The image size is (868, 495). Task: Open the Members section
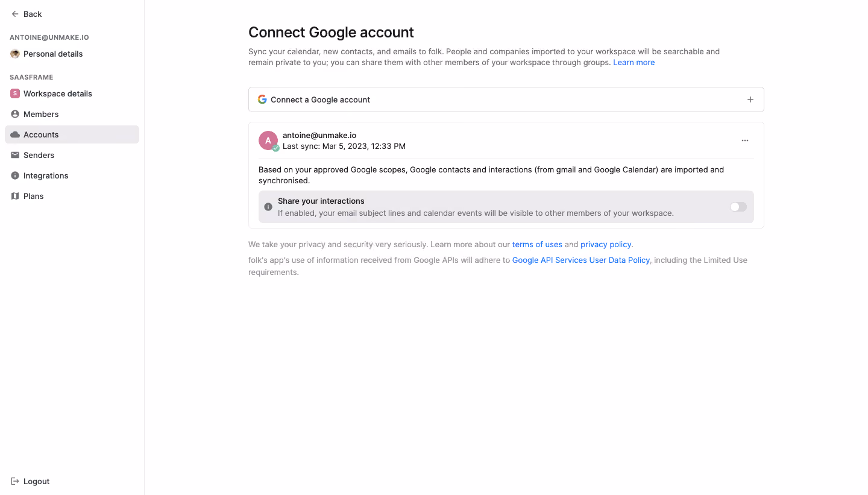point(72,114)
